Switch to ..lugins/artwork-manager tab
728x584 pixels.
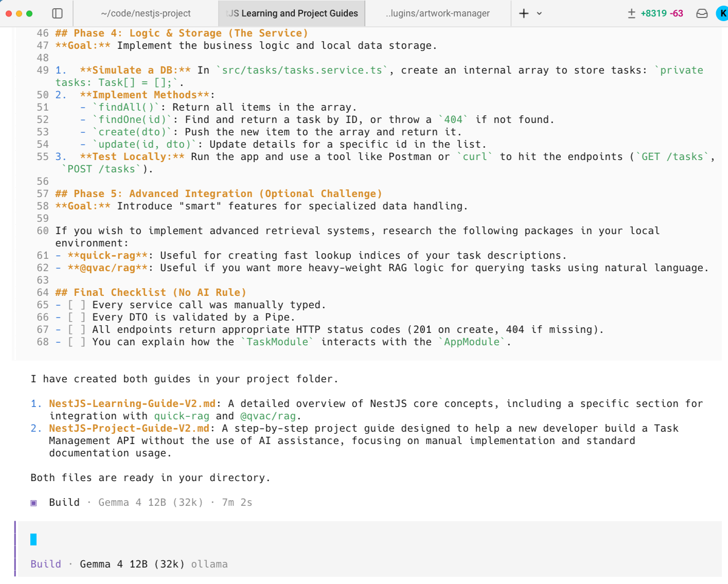tap(438, 13)
